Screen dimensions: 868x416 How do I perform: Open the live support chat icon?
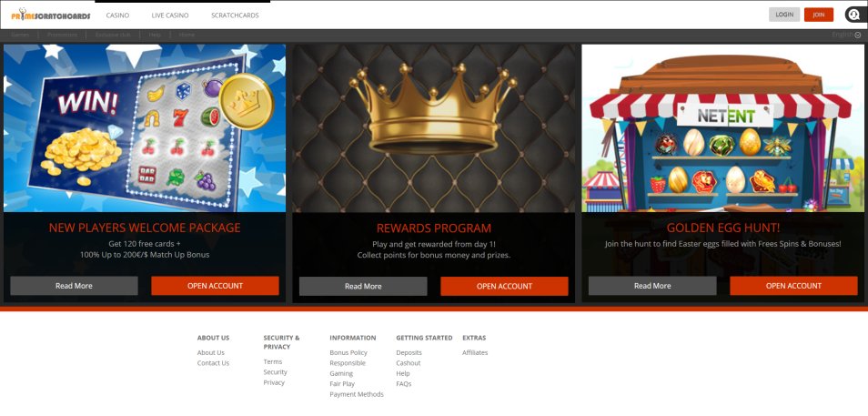(853, 15)
